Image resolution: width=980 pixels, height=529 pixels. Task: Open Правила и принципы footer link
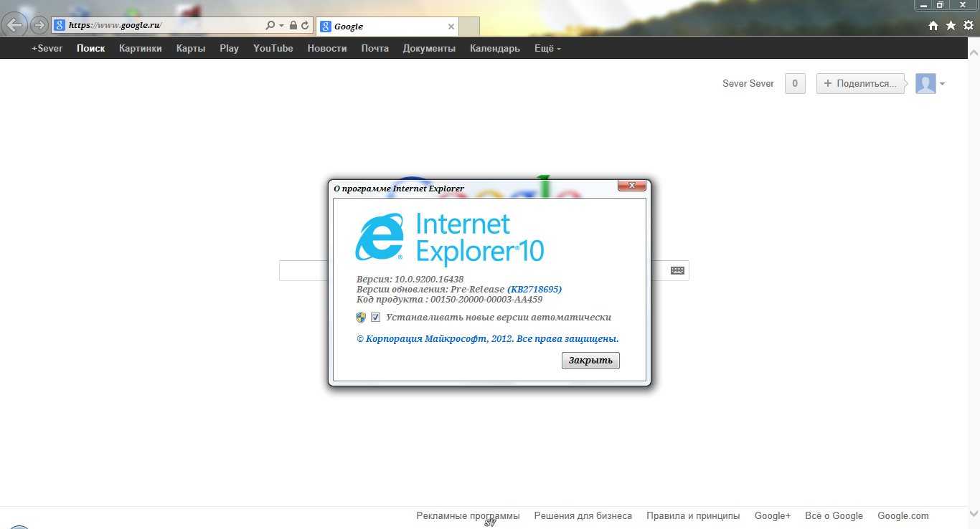693,515
